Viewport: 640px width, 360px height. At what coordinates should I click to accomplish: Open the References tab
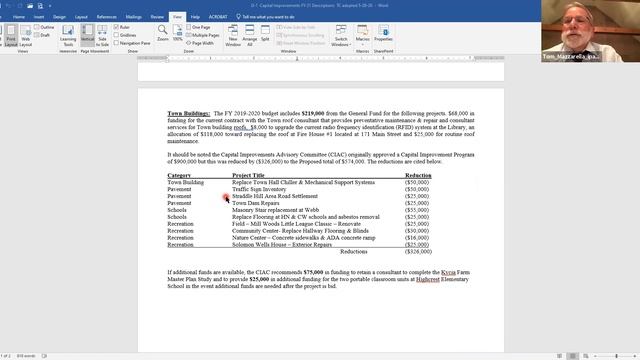pos(107,17)
